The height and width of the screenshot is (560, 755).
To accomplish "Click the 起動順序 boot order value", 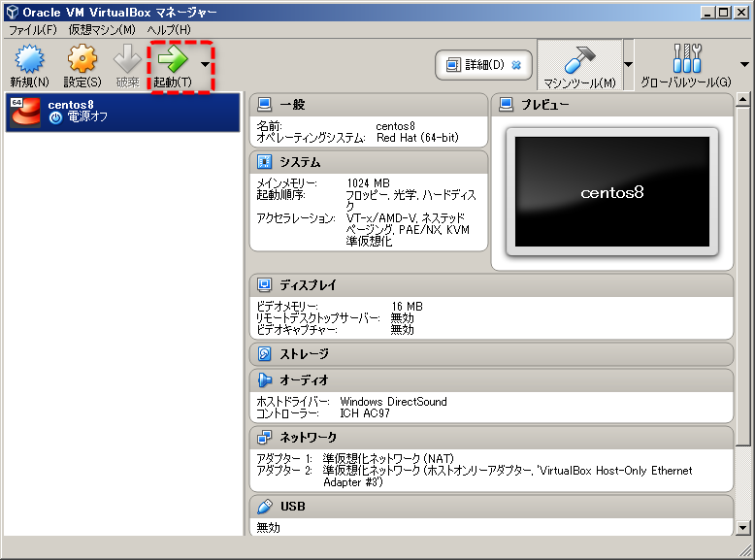I will [410, 200].
